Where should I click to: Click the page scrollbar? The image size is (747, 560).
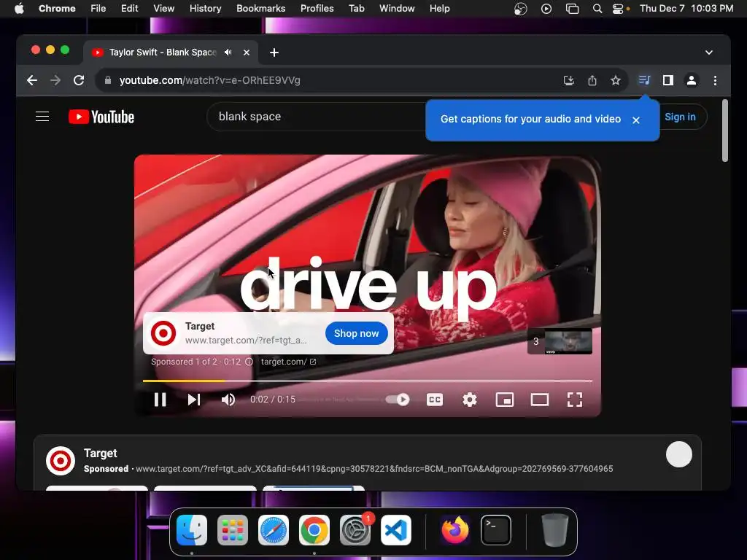pyautogui.click(x=724, y=131)
